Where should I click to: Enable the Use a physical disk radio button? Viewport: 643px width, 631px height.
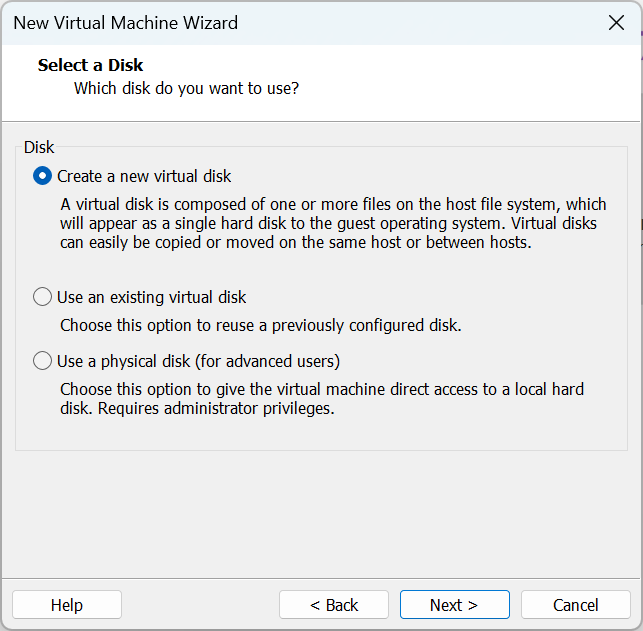point(42,361)
